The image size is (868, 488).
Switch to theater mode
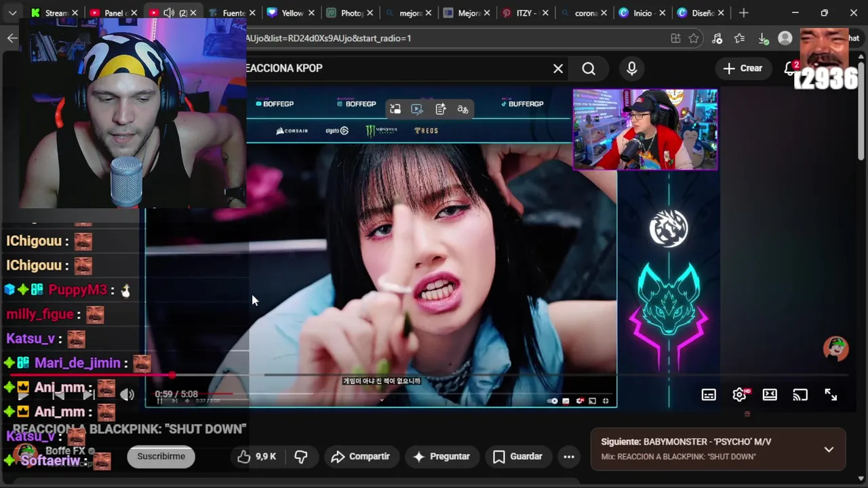pos(770,394)
